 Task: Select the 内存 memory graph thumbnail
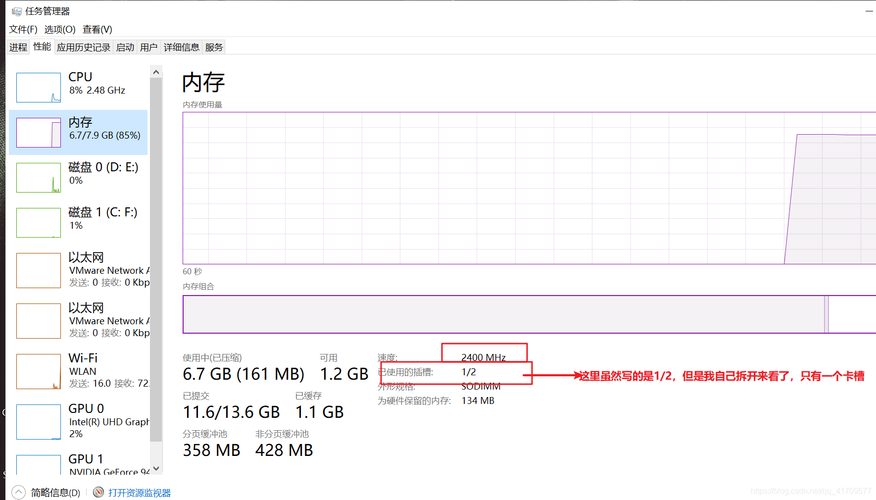38,132
